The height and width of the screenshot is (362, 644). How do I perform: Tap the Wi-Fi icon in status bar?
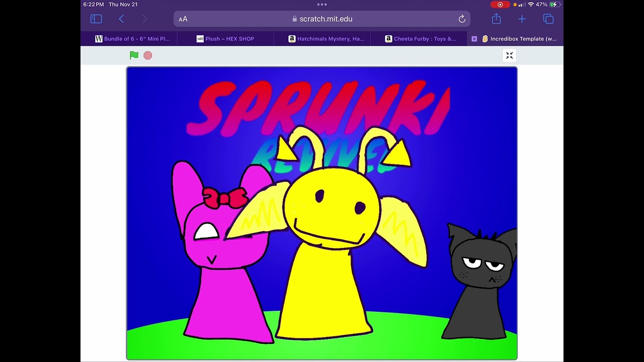[531, 5]
